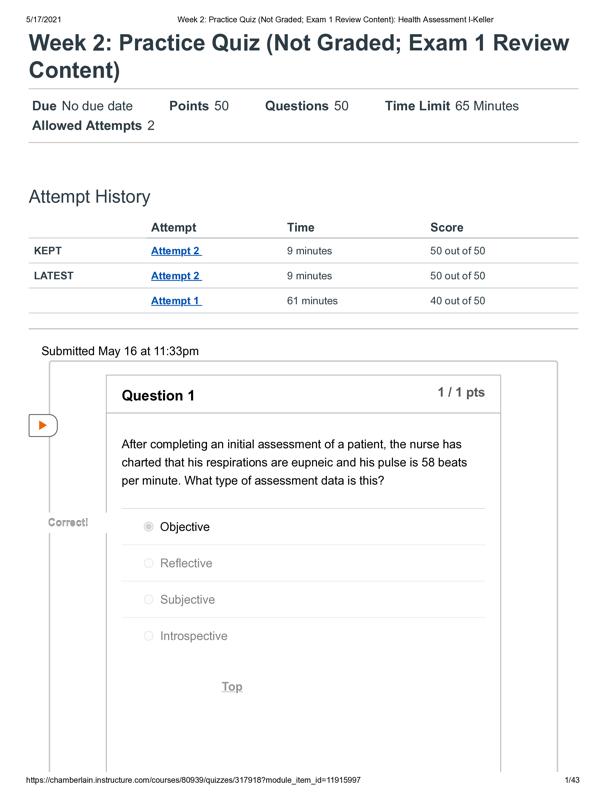Open Attempt 2 in the LATEST row

click(175, 276)
